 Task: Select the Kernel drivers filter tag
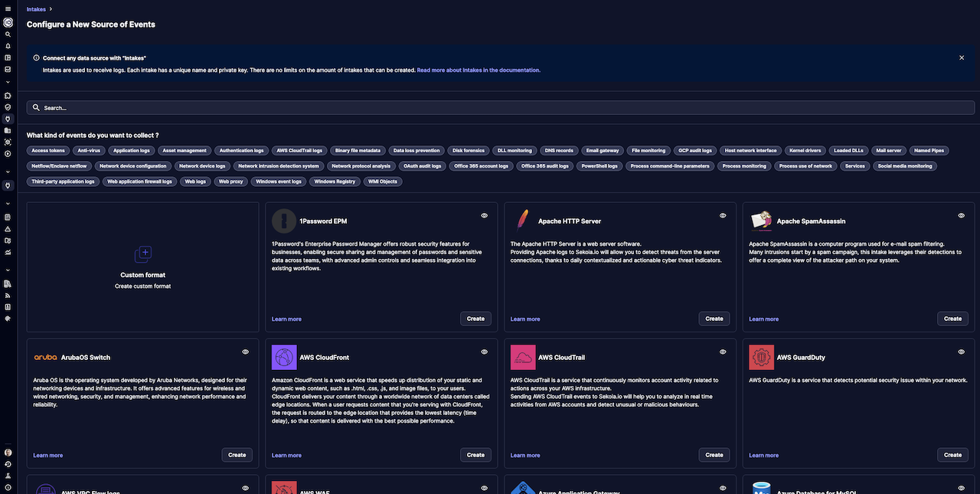tap(805, 151)
